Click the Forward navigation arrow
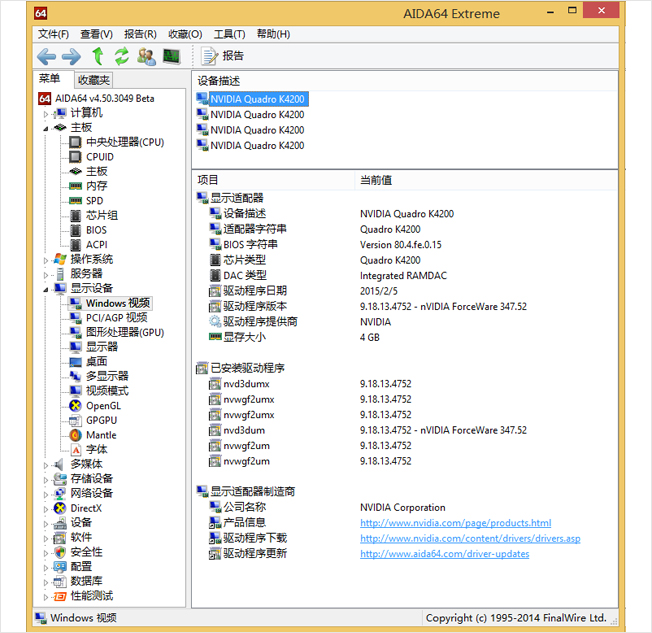Image resolution: width=652 pixels, height=633 pixels. point(71,56)
